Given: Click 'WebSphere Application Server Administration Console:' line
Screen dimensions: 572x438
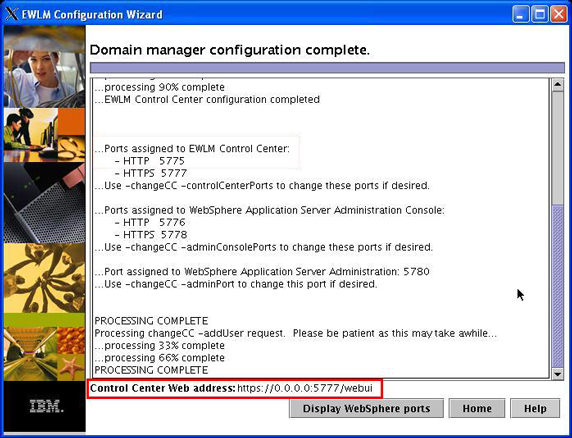Looking at the screenshot, I should (x=270, y=210).
